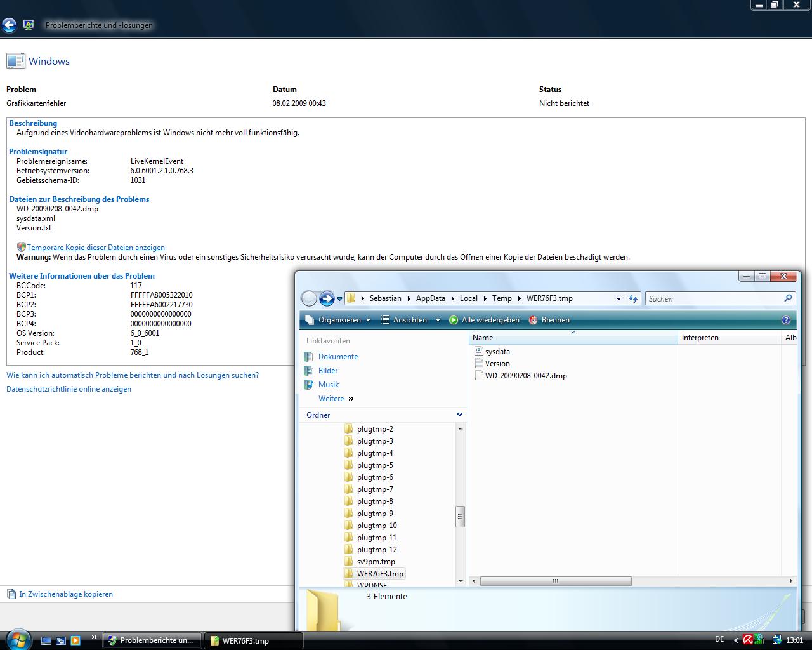
Task: Select WER76F3.tmp folder in tree
Action: click(380, 574)
